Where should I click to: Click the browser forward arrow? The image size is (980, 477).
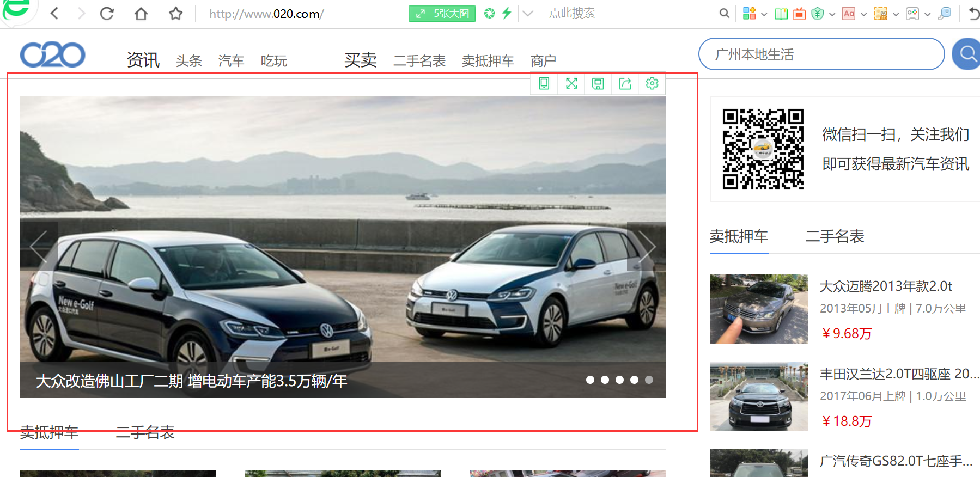click(x=81, y=13)
